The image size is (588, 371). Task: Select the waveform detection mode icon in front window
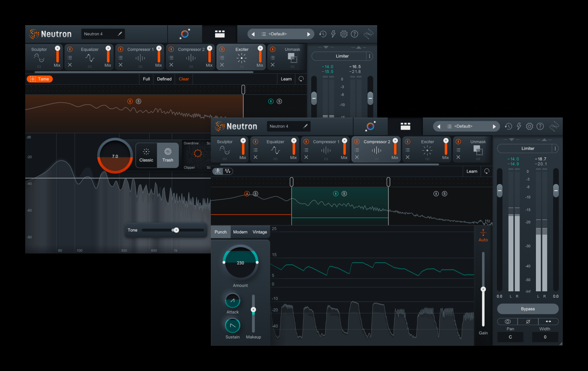228,171
